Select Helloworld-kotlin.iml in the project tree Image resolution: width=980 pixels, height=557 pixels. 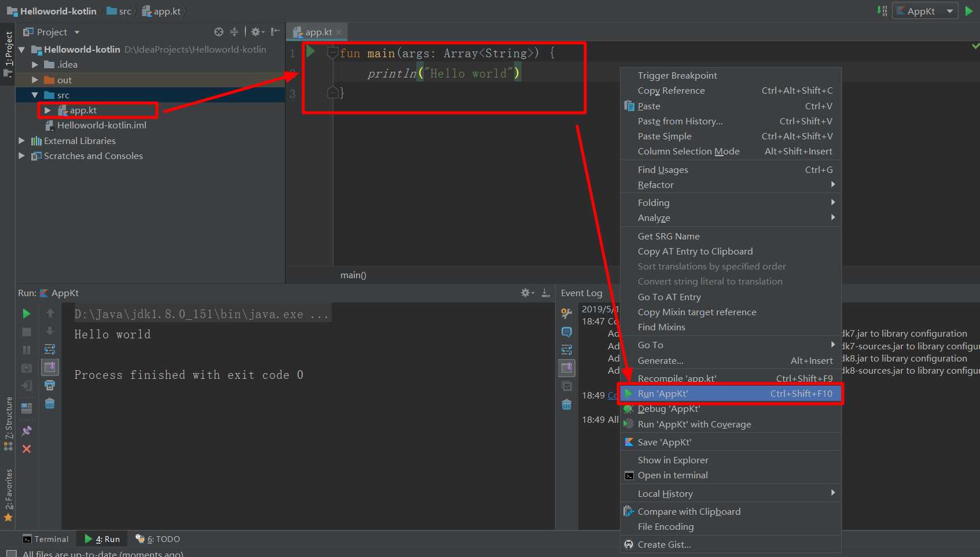pyautogui.click(x=101, y=125)
